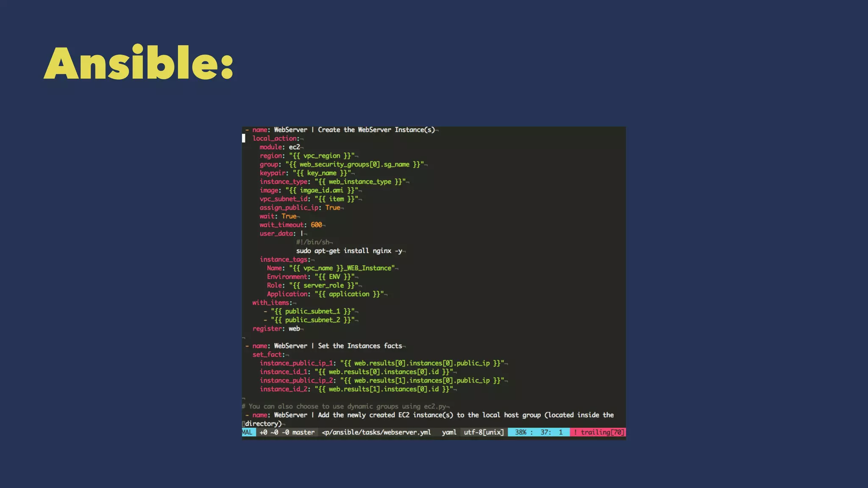
Task: Click the 'utf-8[unix]' encoding indicator
Action: 484,432
